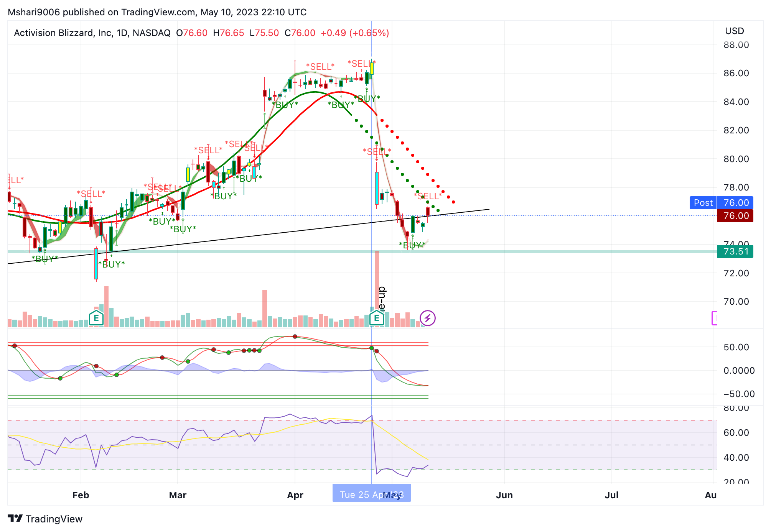Click the Jun label on time axis
771x532 pixels.
[504, 495]
